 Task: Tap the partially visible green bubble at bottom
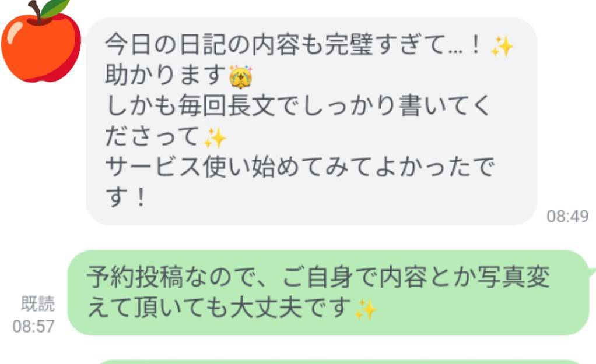[338, 361]
